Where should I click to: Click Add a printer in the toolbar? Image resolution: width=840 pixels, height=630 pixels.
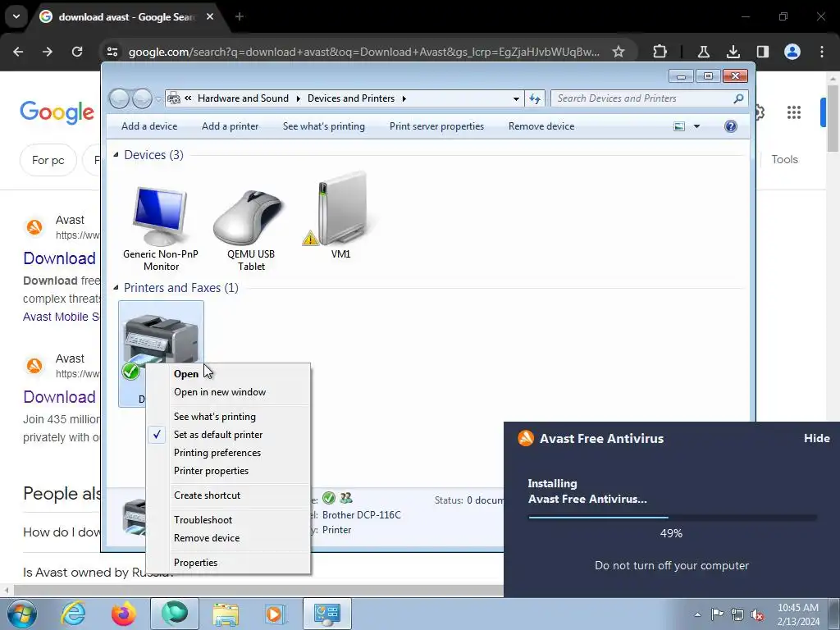coord(230,126)
